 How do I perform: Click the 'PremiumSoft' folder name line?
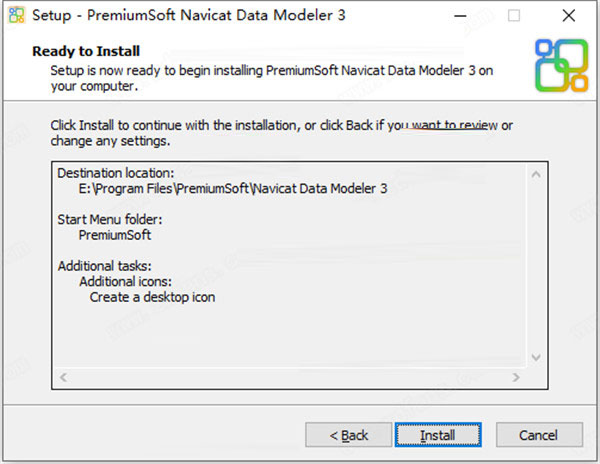(x=114, y=235)
